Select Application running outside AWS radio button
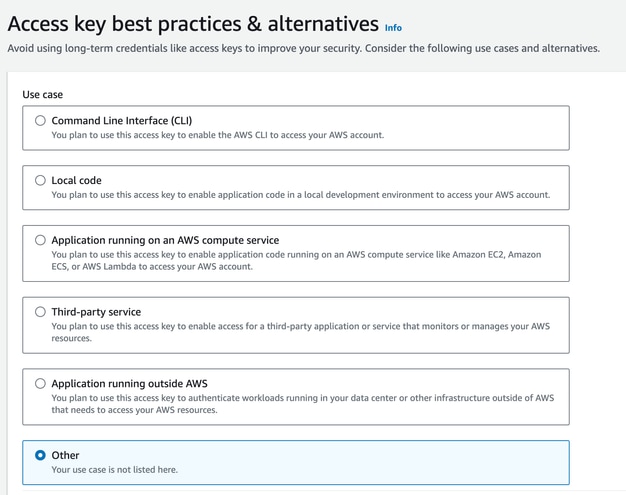The width and height of the screenshot is (626, 495). [40, 384]
